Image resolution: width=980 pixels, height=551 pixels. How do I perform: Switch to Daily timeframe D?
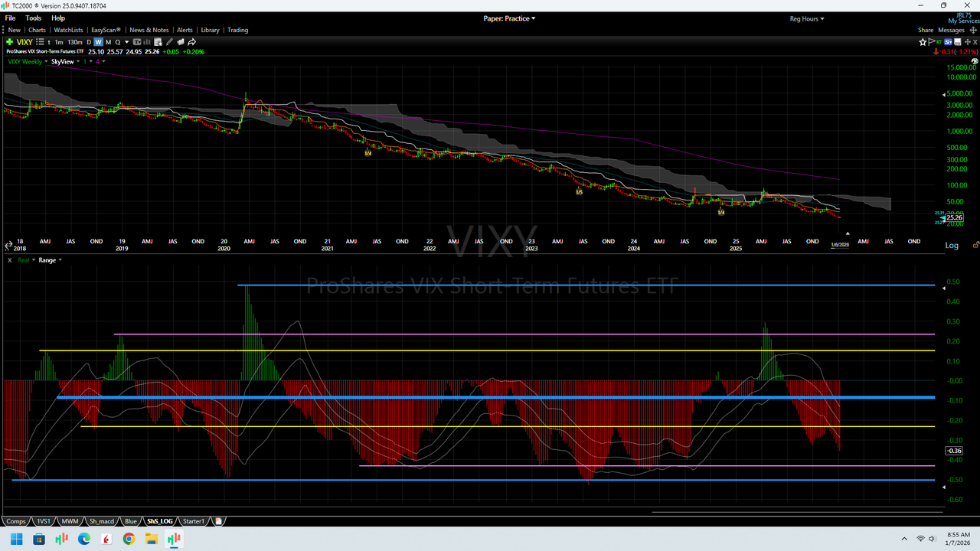[x=89, y=42]
